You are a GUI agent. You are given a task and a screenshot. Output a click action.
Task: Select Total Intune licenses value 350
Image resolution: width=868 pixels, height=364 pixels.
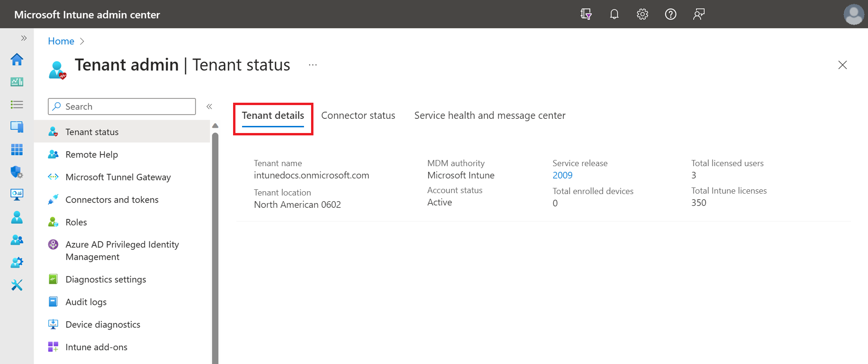click(x=699, y=203)
